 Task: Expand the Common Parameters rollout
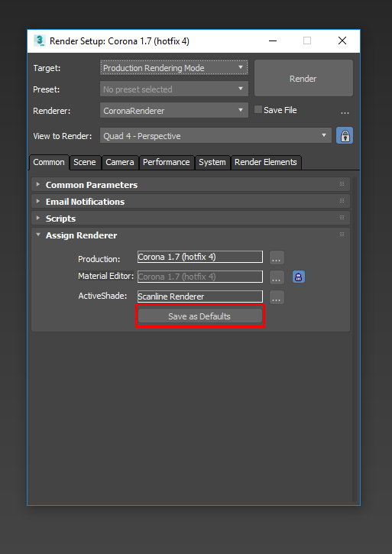190,185
